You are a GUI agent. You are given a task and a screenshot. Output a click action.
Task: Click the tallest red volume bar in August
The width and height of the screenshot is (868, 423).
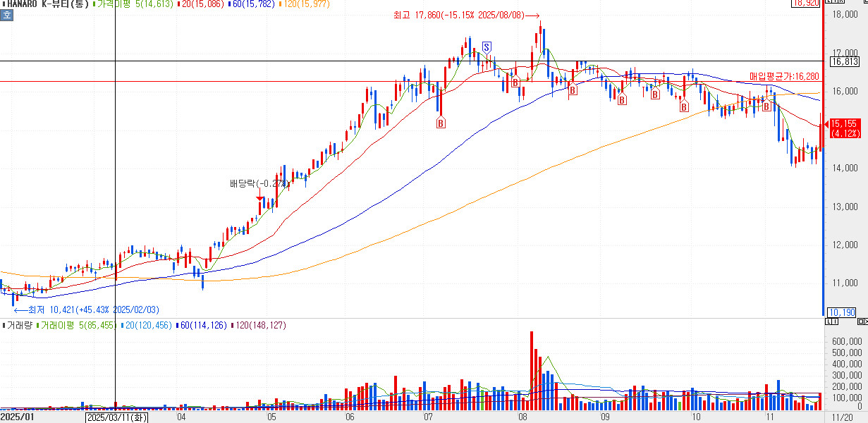tap(532, 370)
